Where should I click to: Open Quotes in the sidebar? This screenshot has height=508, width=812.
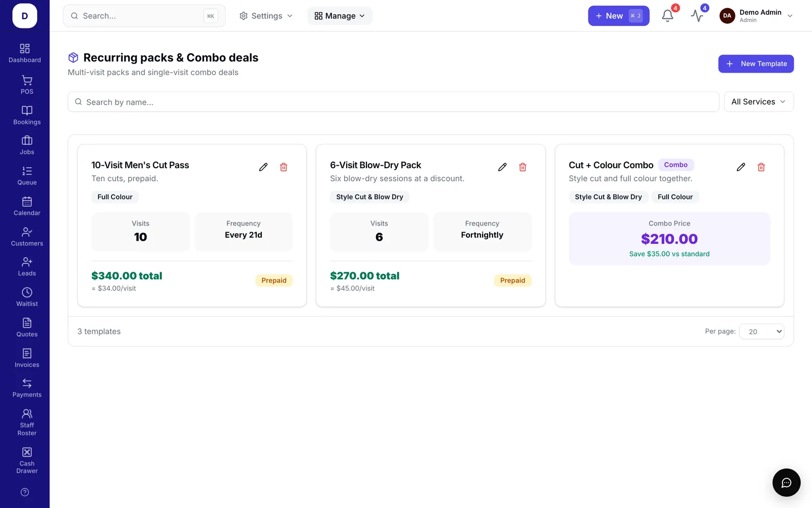click(27, 328)
